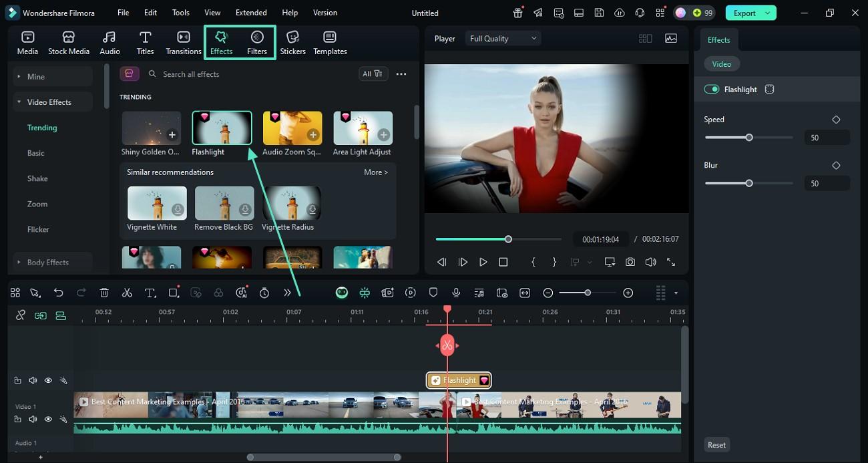Collapse the Video Effects category
This screenshot has height=463, width=868.
53,102
